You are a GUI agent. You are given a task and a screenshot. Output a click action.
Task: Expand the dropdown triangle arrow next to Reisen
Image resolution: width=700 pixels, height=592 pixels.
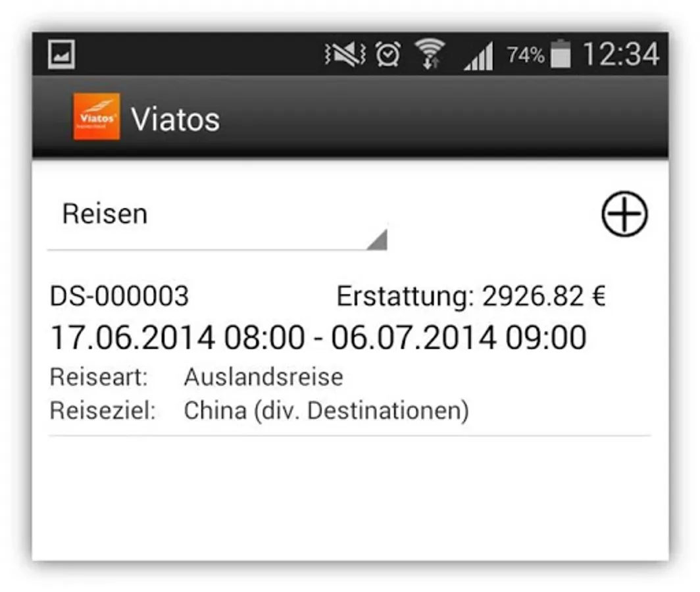[x=378, y=239]
